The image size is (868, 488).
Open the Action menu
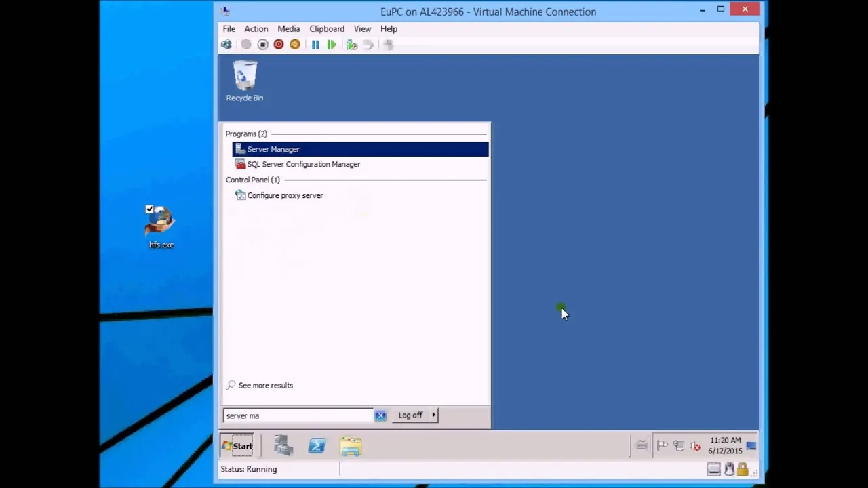coord(256,29)
